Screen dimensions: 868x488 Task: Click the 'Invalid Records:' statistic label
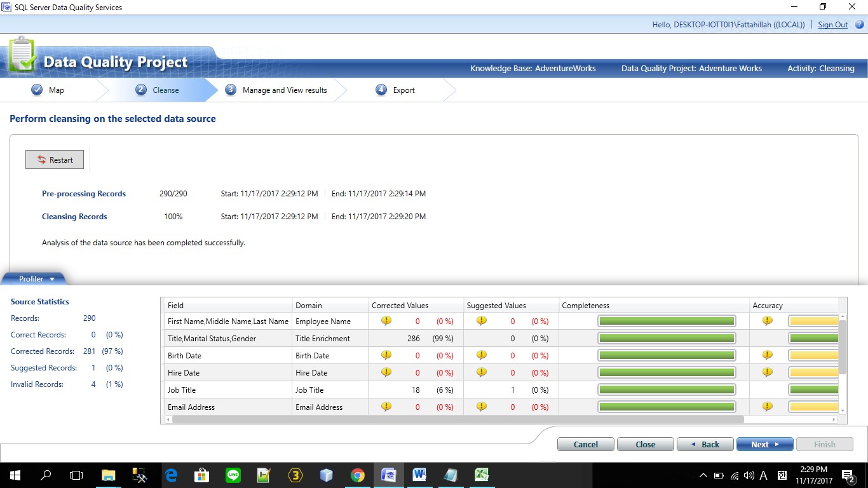point(37,384)
